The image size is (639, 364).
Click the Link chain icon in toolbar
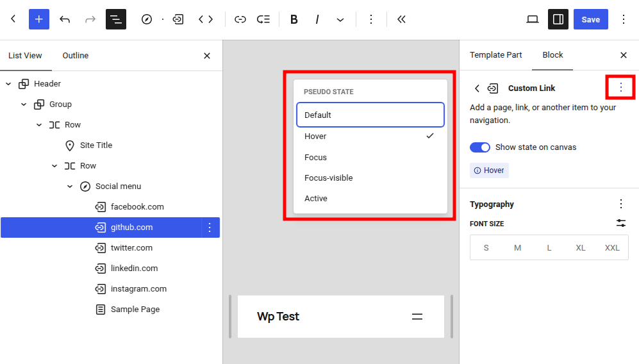pyautogui.click(x=240, y=19)
